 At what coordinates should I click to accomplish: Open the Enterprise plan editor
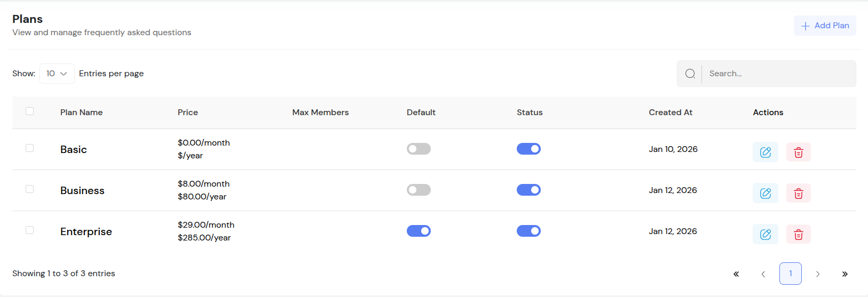coord(765,234)
